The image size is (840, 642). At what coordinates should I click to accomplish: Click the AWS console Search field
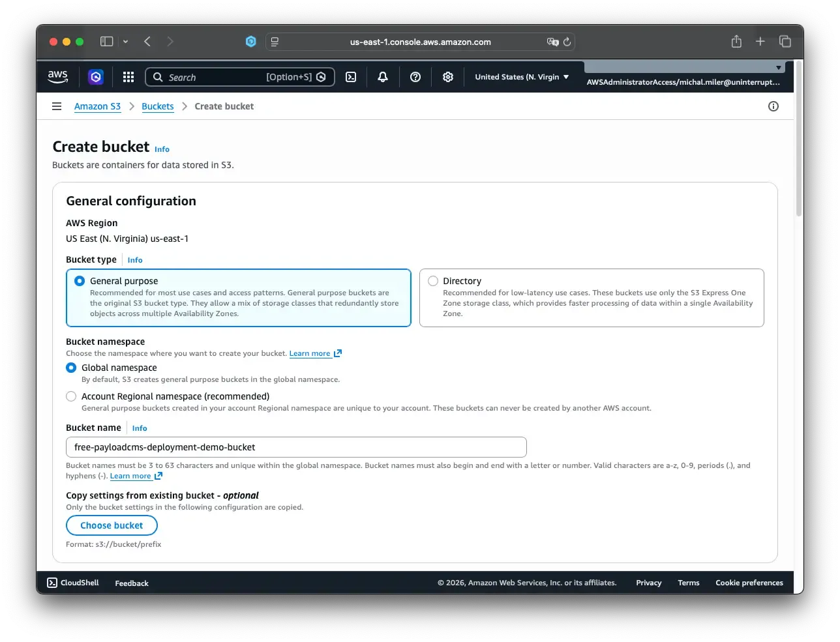click(240, 77)
